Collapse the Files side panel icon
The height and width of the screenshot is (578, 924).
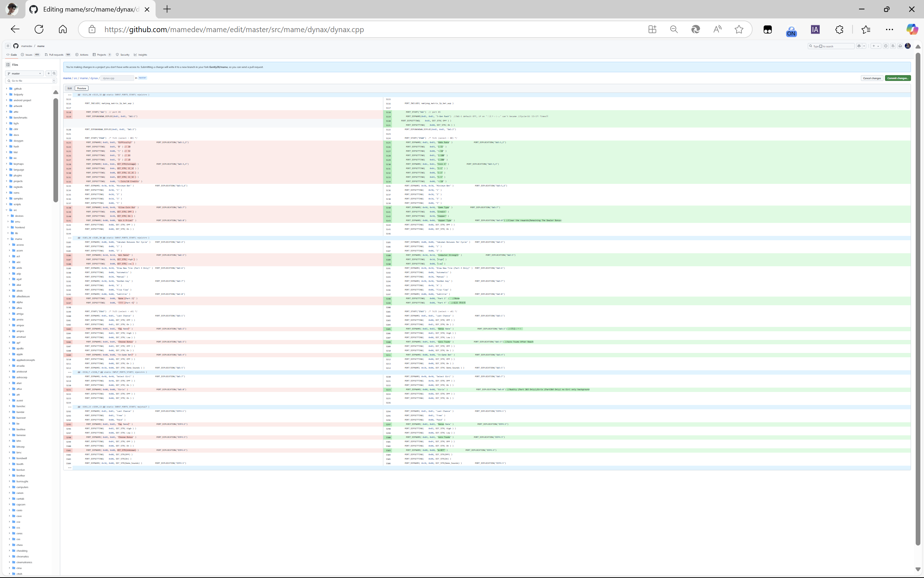[8, 65]
